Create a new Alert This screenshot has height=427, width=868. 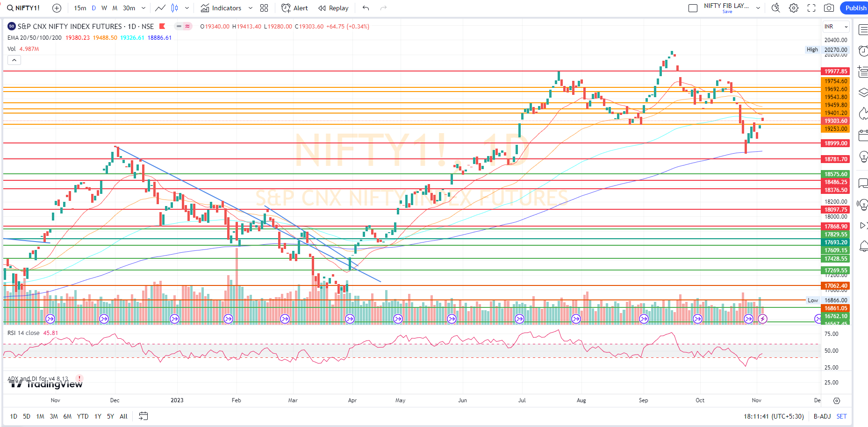(295, 8)
